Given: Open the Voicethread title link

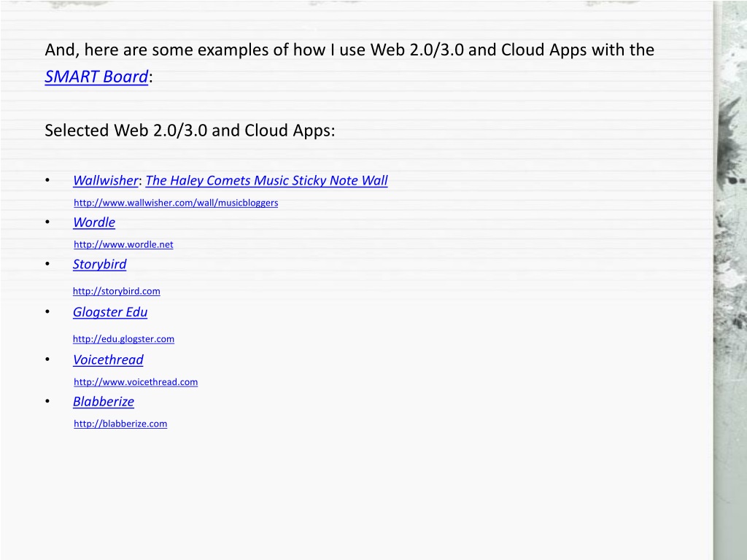Looking at the screenshot, I should [x=108, y=360].
